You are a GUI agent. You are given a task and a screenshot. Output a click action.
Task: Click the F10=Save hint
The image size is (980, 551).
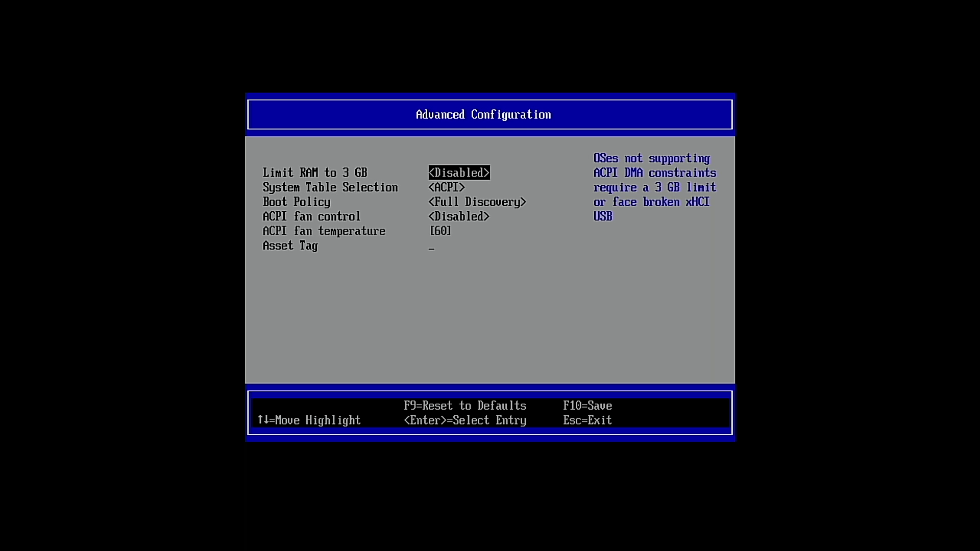coord(587,406)
